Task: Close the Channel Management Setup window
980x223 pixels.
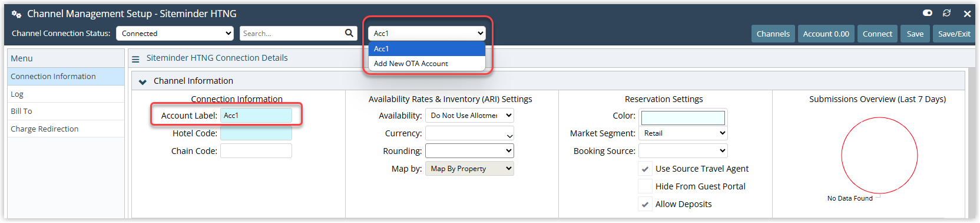Action: tap(967, 14)
